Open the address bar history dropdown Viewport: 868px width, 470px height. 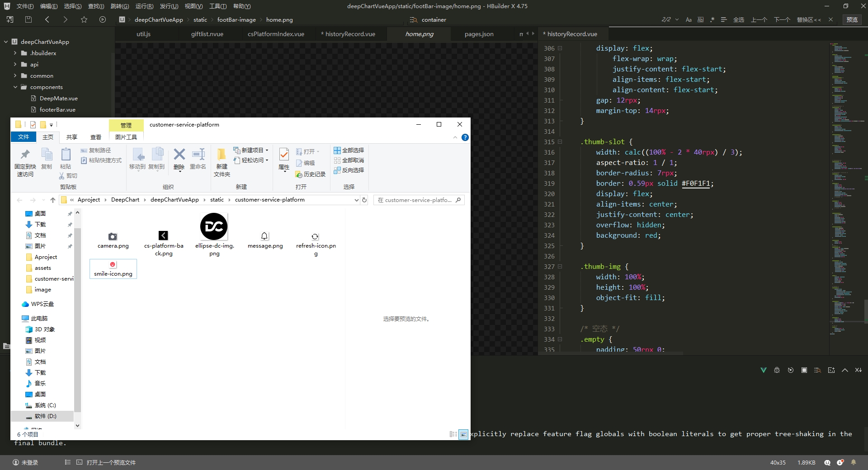pyautogui.click(x=356, y=200)
